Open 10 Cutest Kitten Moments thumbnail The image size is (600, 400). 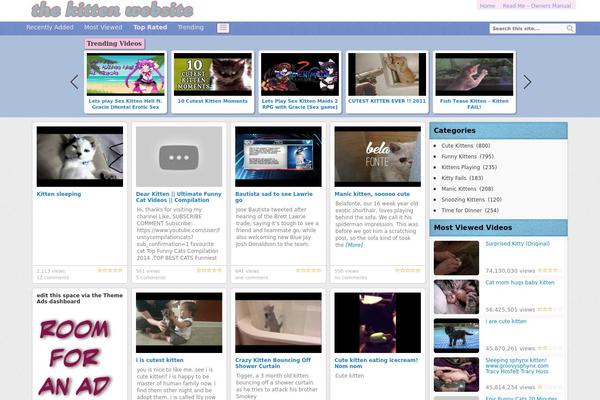tap(213, 74)
